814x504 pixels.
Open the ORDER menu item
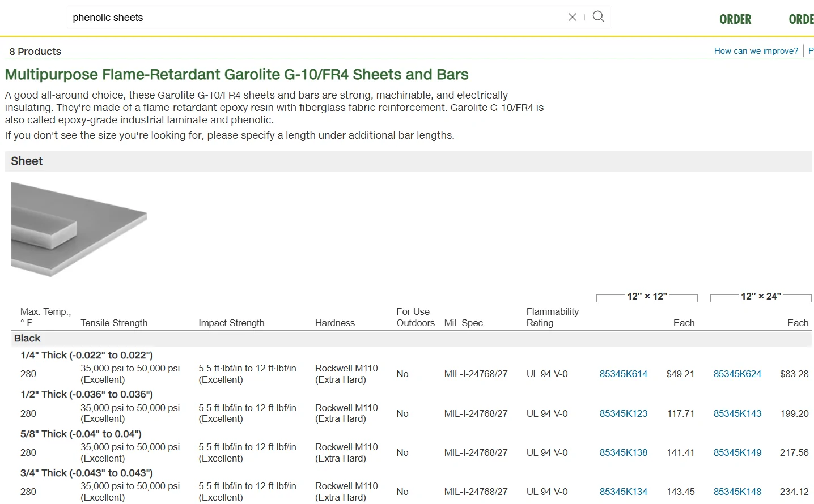[735, 19]
